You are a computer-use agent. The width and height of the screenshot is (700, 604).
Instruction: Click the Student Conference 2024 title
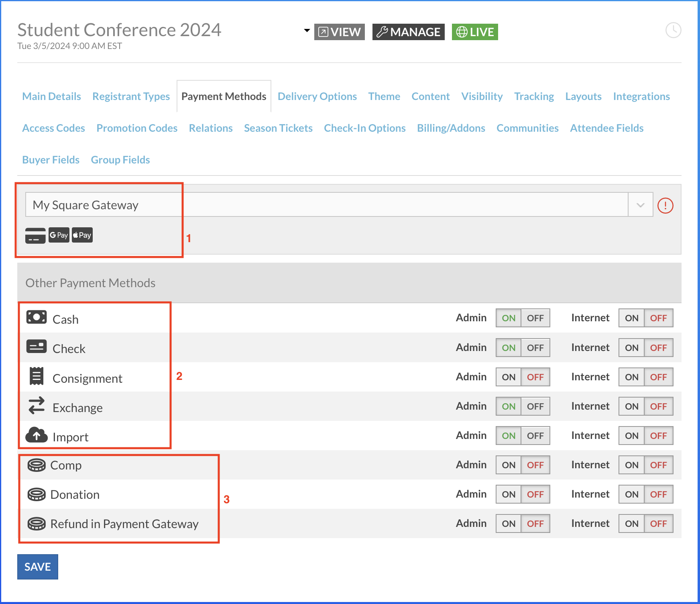coord(119,30)
